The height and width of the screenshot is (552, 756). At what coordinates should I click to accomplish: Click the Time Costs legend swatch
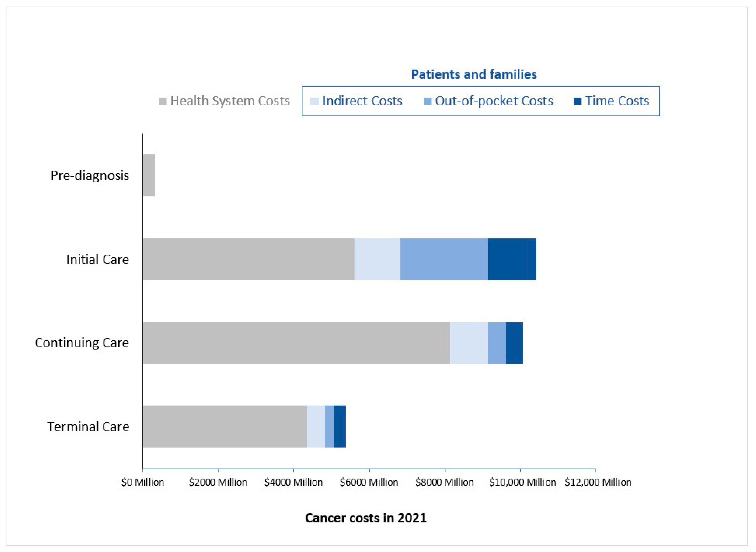[577, 101]
